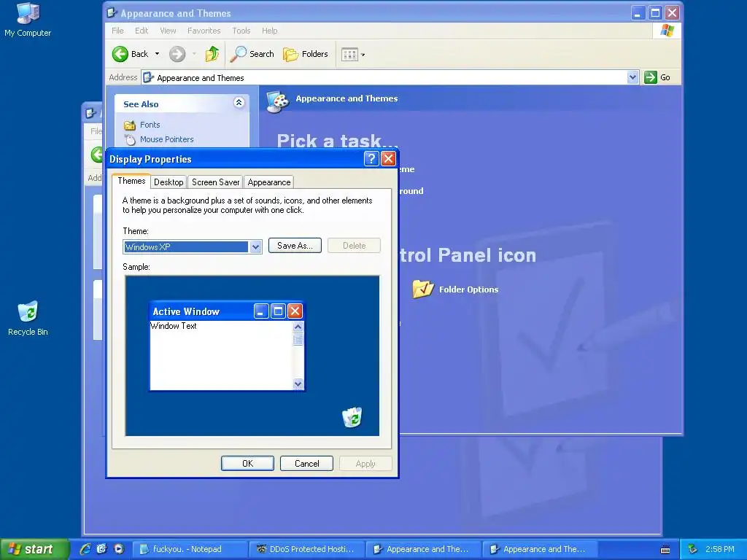Click Cancel in Display Properties
Viewport: 747px width, 560px height.
tap(306, 463)
